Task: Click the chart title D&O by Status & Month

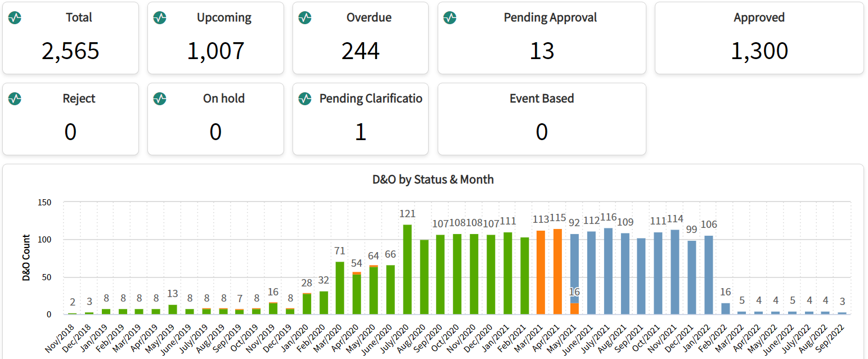Action: coord(433,179)
